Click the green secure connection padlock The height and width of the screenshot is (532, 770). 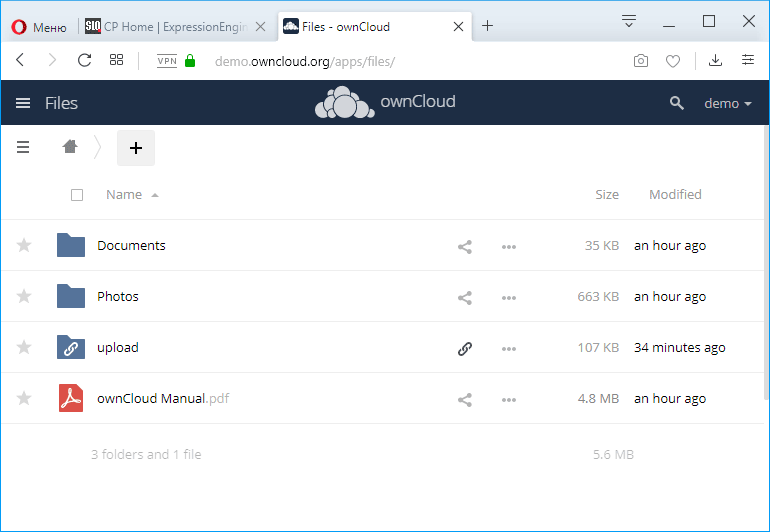[x=190, y=61]
